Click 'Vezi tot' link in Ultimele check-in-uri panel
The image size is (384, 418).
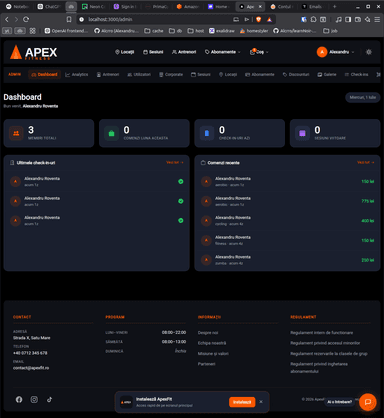tap(175, 162)
